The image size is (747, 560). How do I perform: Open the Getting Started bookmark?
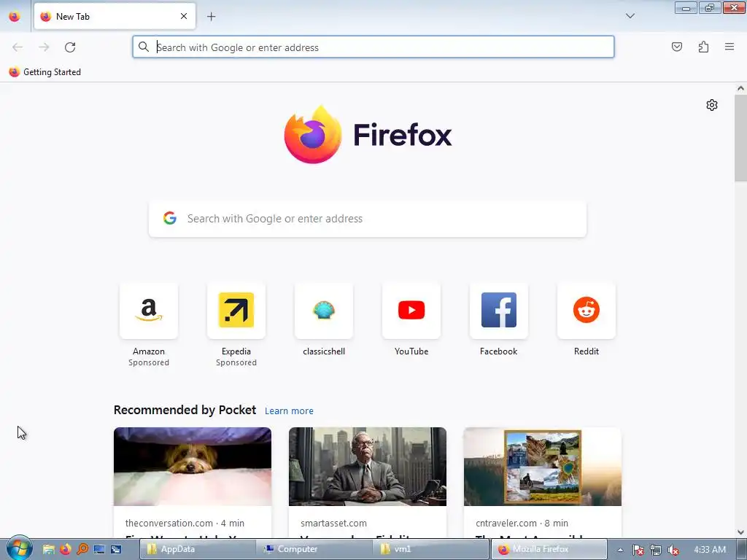45,72
